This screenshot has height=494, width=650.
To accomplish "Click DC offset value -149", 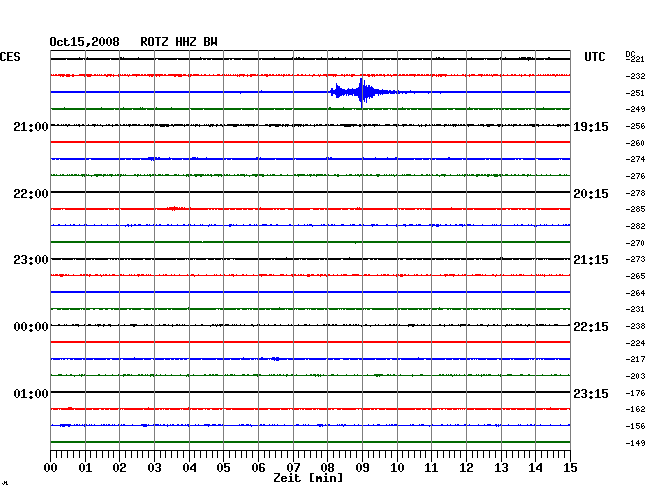I will point(635,443).
